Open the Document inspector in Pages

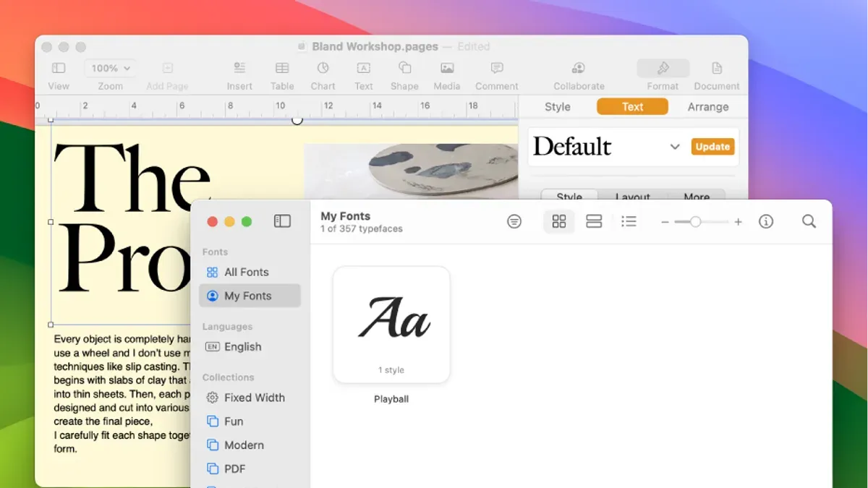717,68
